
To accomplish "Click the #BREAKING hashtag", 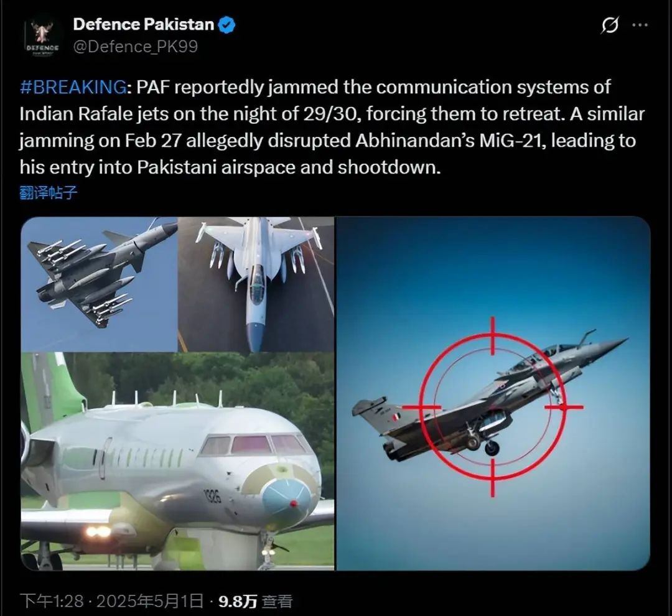I will coord(73,87).
